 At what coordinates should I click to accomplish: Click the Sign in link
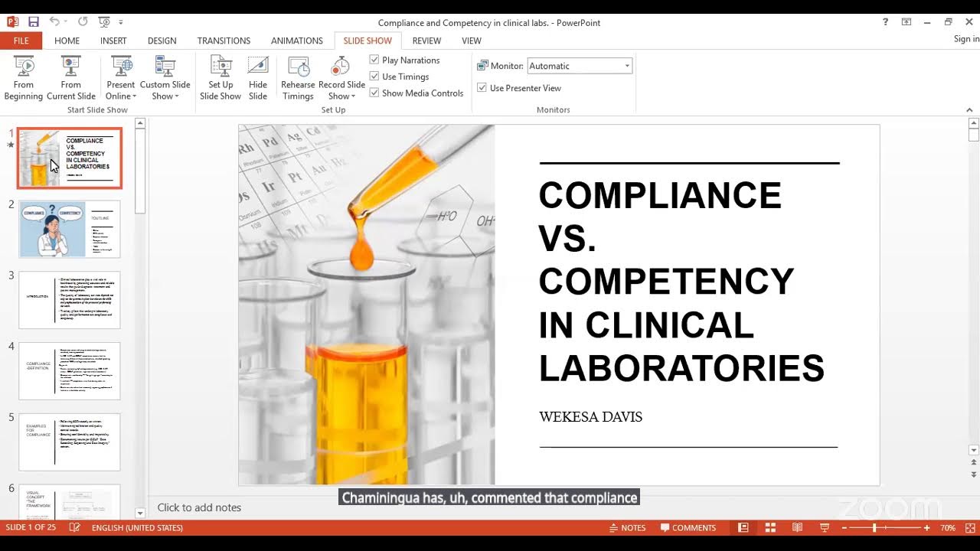point(966,39)
